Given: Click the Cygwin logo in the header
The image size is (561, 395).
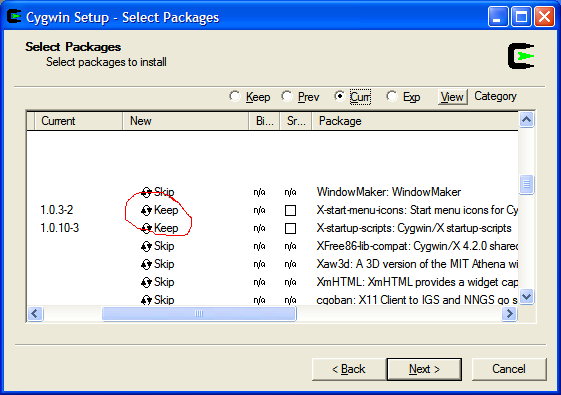Looking at the screenshot, I should (x=521, y=56).
